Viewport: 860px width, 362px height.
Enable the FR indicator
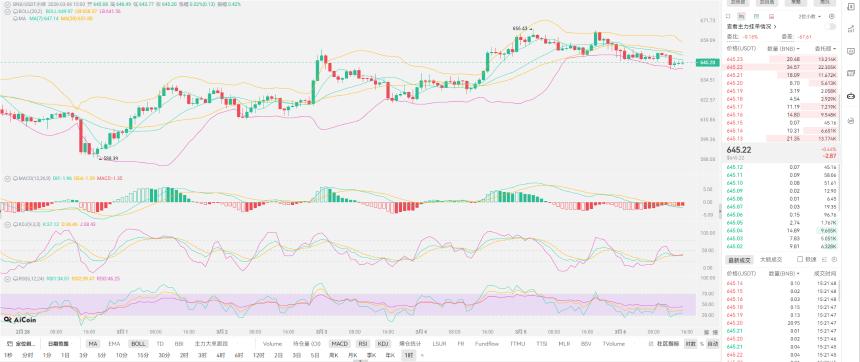(x=461, y=344)
